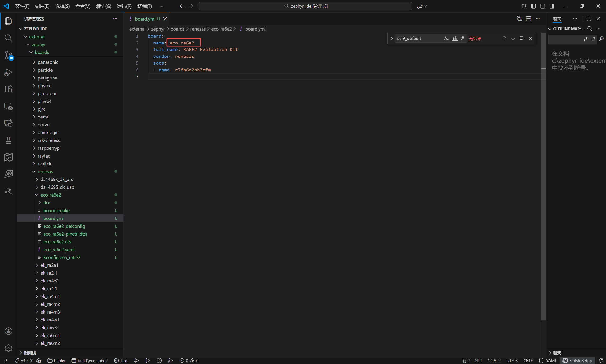The image size is (606, 364).
Task: Click the open changes compare icon
Action: [x=519, y=19]
